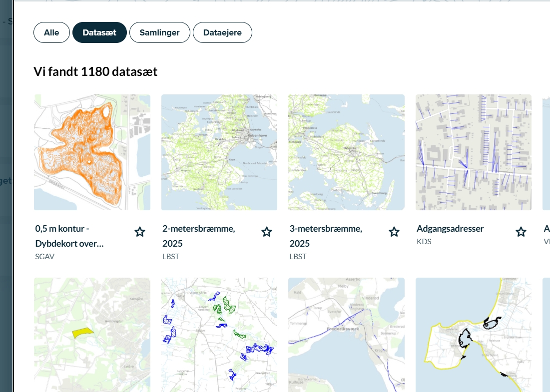Filter results by Dataejere
Viewport: 550px width, 392px height.
(x=222, y=33)
